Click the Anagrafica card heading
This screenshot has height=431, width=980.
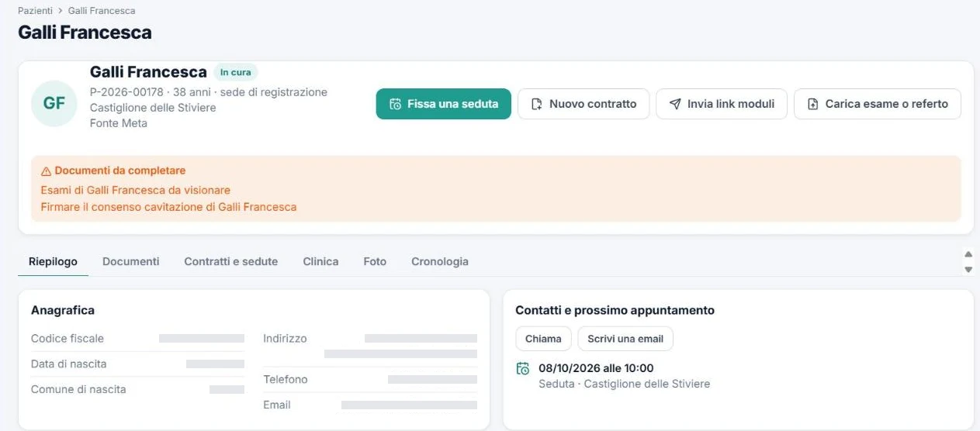point(63,310)
